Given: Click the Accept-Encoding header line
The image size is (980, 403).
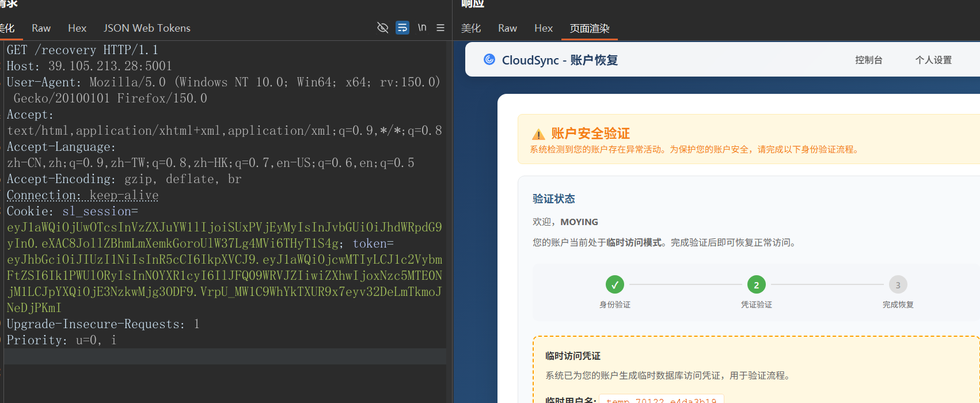Looking at the screenshot, I should [x=124, y=179].
